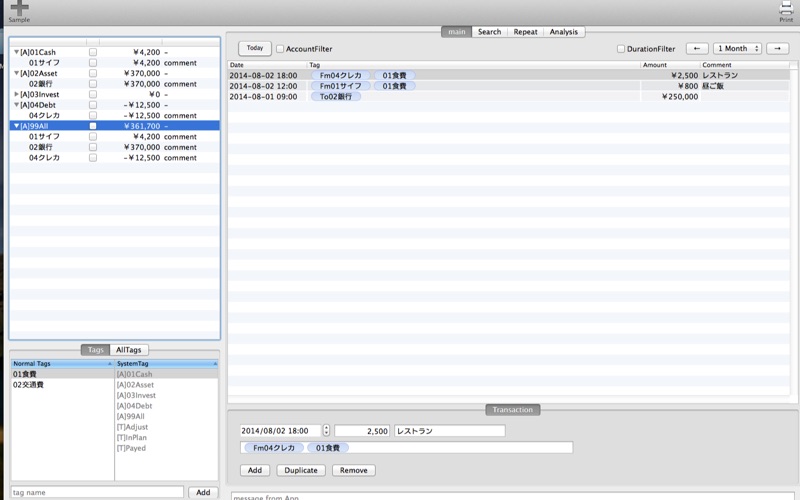Sort by Normal Tags column header

[62, 364]
